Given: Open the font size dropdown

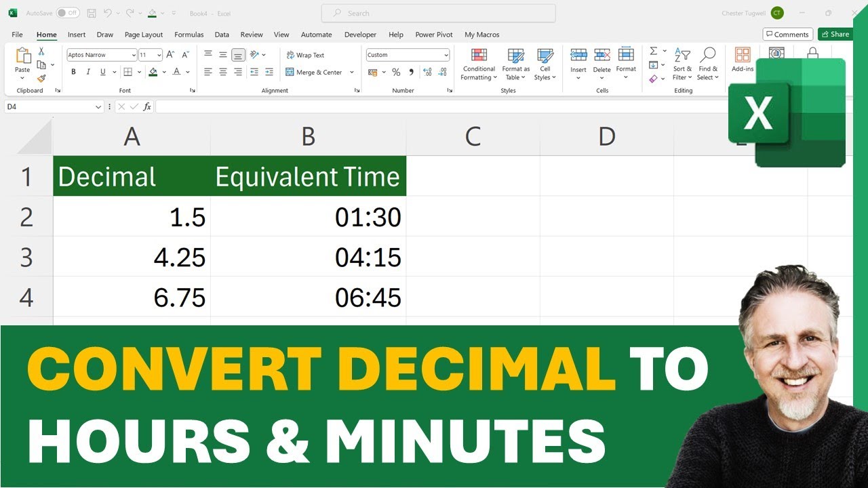Looking at the screenshot, I should click(159, 55).
